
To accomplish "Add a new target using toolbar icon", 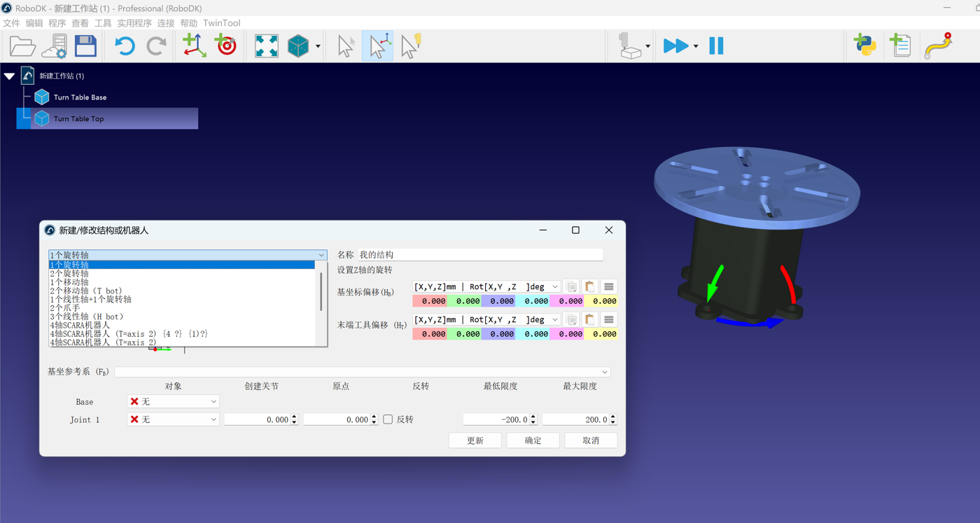I will point(225,46).
